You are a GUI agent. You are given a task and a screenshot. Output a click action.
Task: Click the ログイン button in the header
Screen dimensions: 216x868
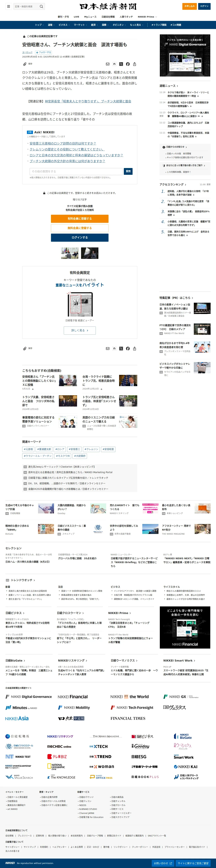205,6
